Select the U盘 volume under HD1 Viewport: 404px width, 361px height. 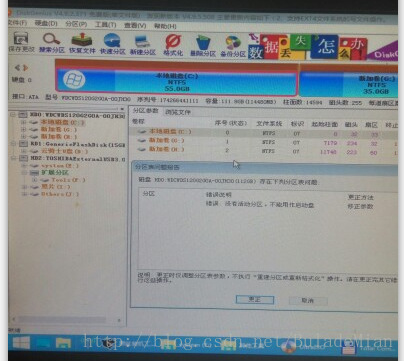pos(64,151)
